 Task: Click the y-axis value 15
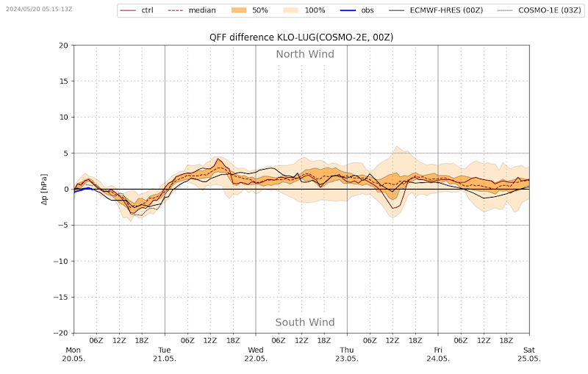64,82
